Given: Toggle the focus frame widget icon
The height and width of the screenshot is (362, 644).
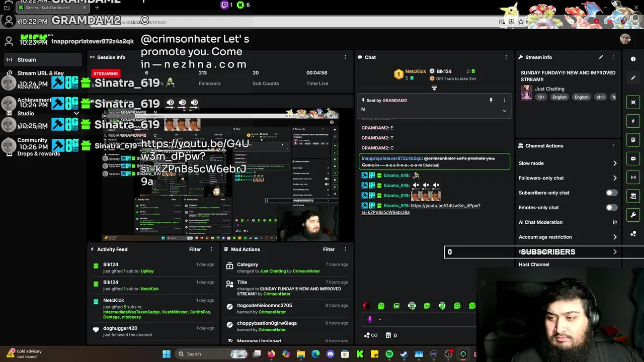Looking at the screenshot, I should pyautogui.click(x=633, y=102).
